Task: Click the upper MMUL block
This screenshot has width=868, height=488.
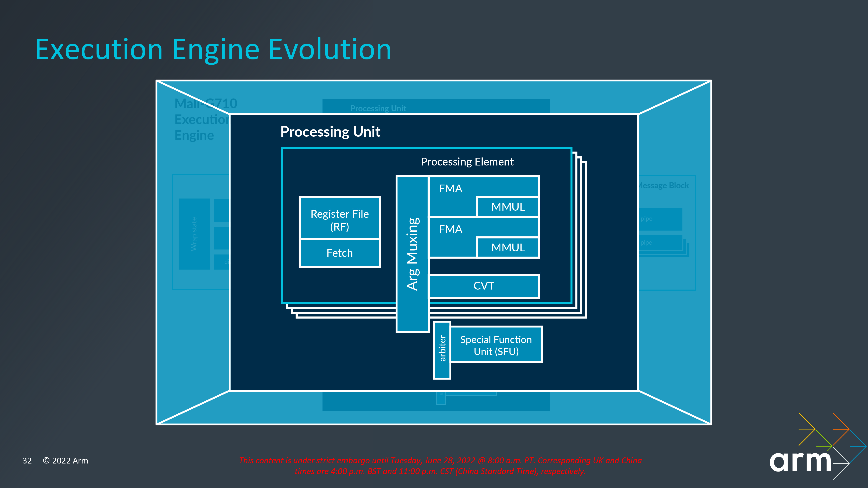Action: tap(508, 207)
